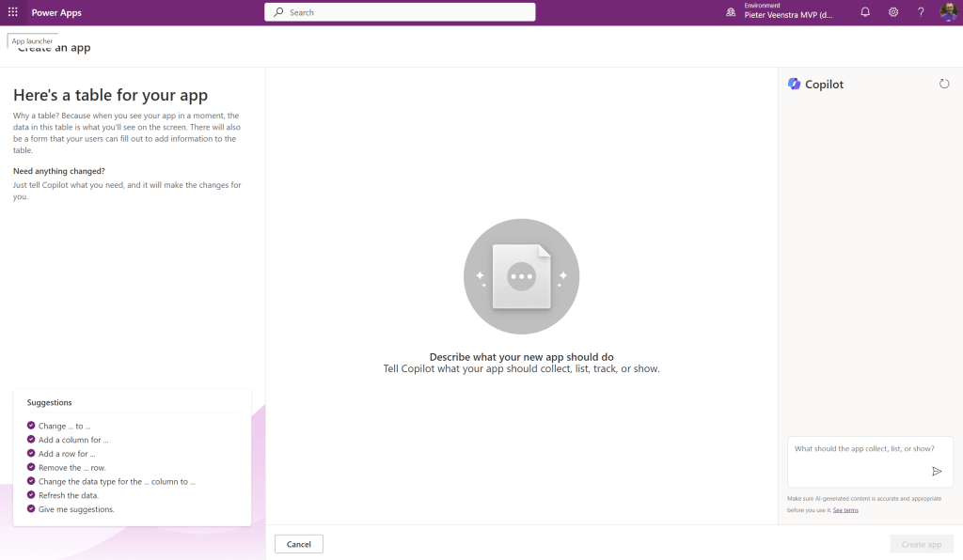Click the search magnifier icon

click(x=278, y=12)
